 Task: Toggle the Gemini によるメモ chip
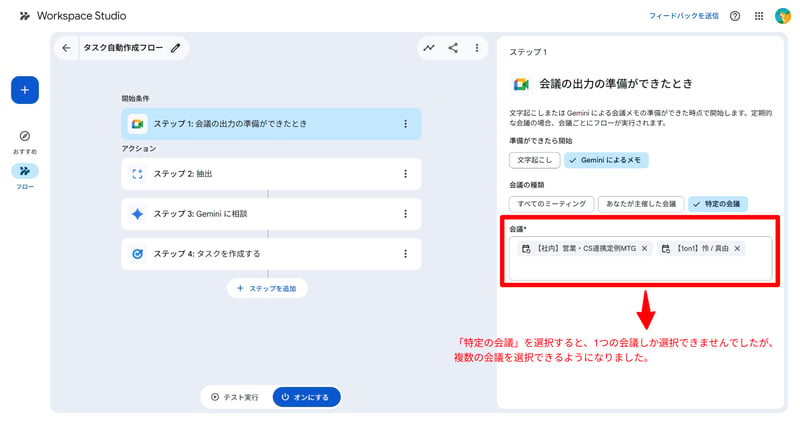(x=606, y=160)
